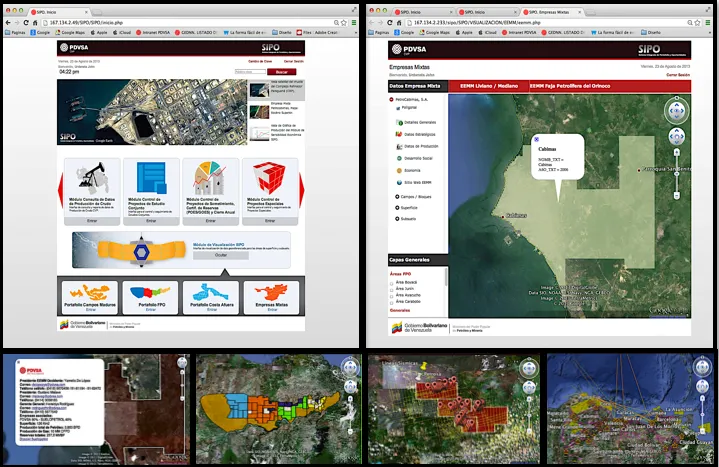Click Cerrar Sesión in the left SIPO page
The height and width of the screenshot is (467, 719).
coord(293,61)
